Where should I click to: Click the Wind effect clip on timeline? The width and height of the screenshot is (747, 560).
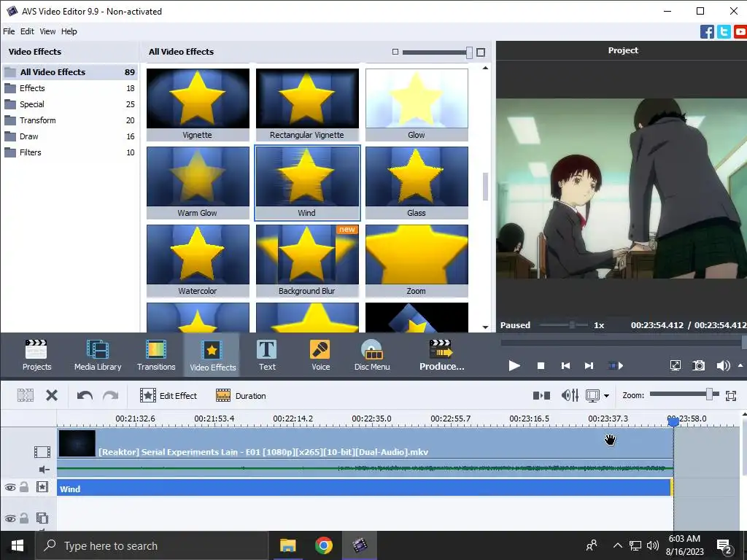365,488
